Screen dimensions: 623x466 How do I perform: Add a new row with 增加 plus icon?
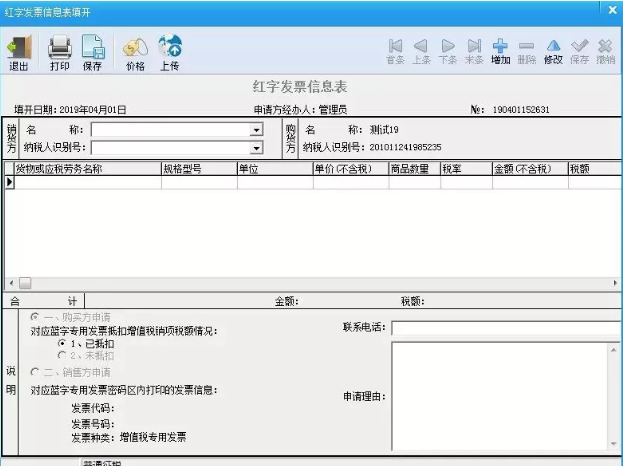pyautogui.click(x=500, y=51)
